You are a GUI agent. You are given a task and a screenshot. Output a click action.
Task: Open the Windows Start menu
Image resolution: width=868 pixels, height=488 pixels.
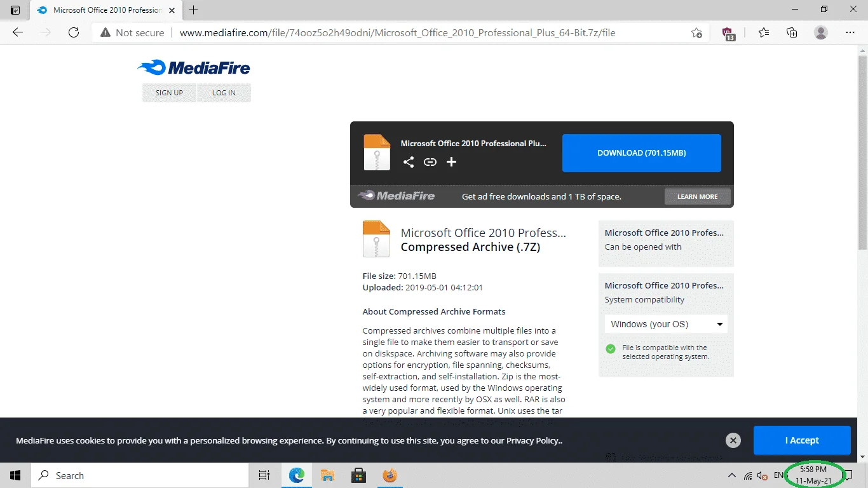[15, 475]
